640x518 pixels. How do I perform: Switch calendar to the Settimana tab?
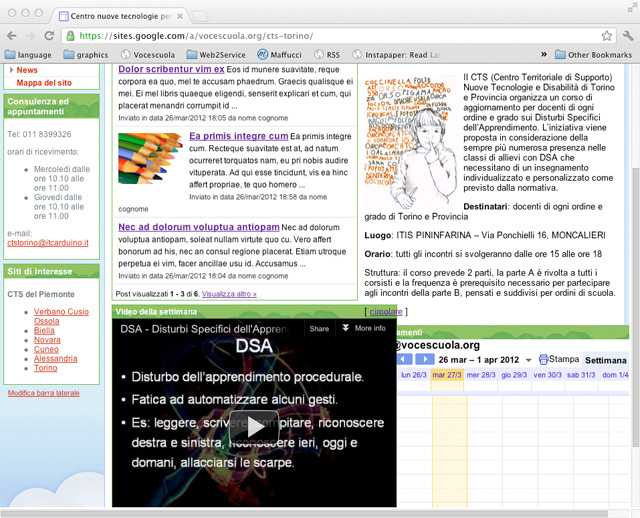pyautogui.click(x=605, y=360)
